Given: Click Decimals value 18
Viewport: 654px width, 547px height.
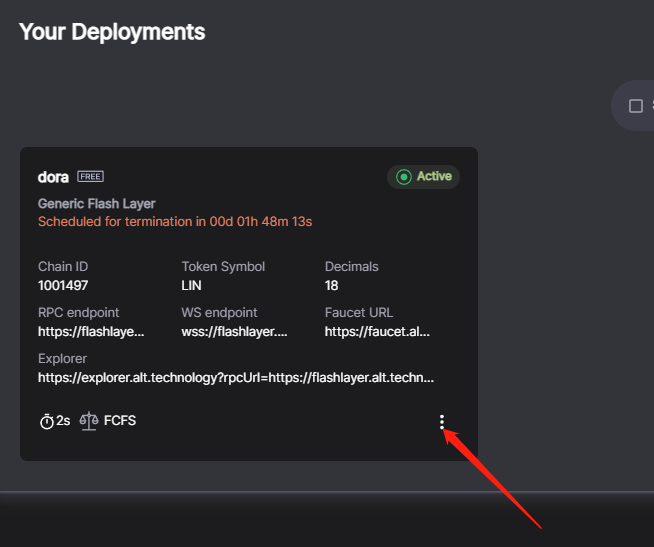Looking at the screenshot, I should (332, 285).
